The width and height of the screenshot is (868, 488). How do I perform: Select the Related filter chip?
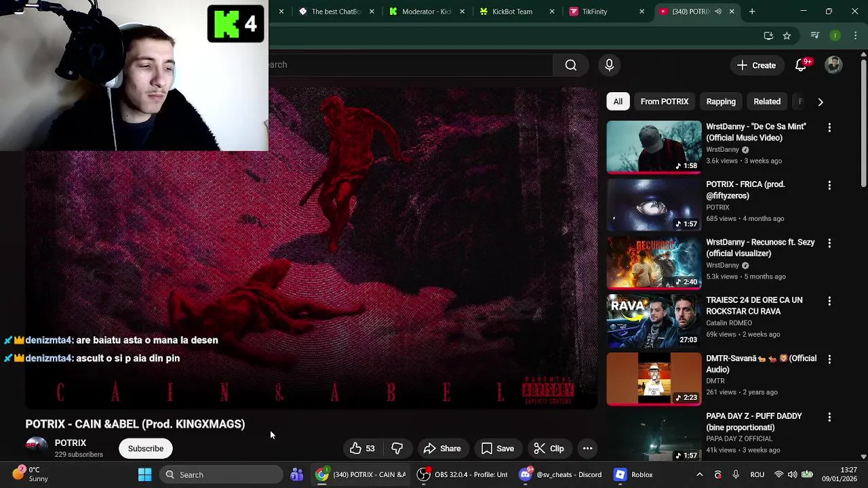(x=767, y=102)
